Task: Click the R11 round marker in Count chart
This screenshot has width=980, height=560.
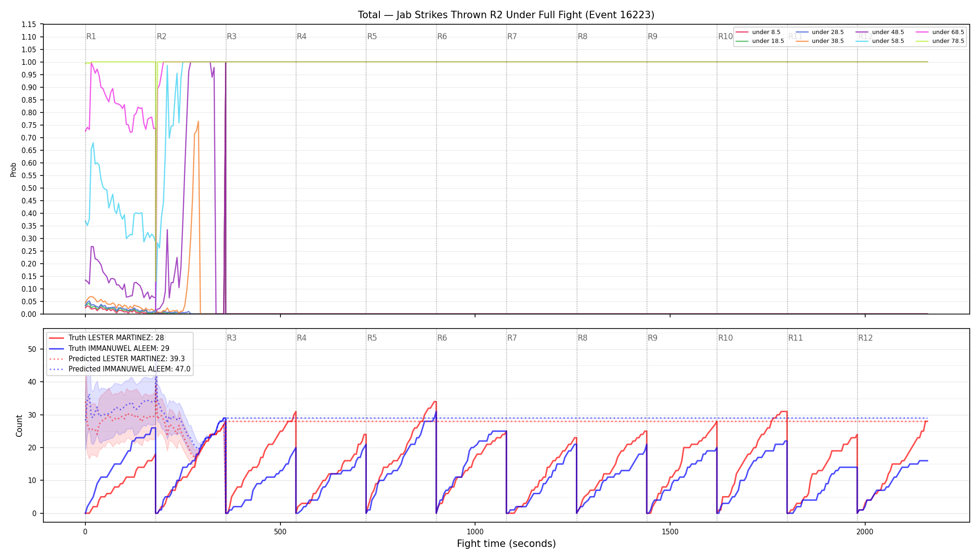Action: click(x=796, y=338)
